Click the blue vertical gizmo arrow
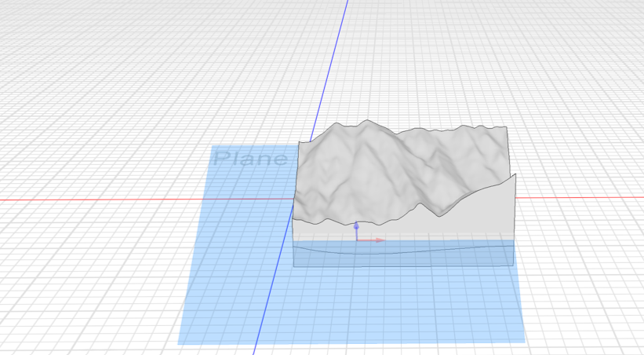The image size is (644, 355). [356, 228]
